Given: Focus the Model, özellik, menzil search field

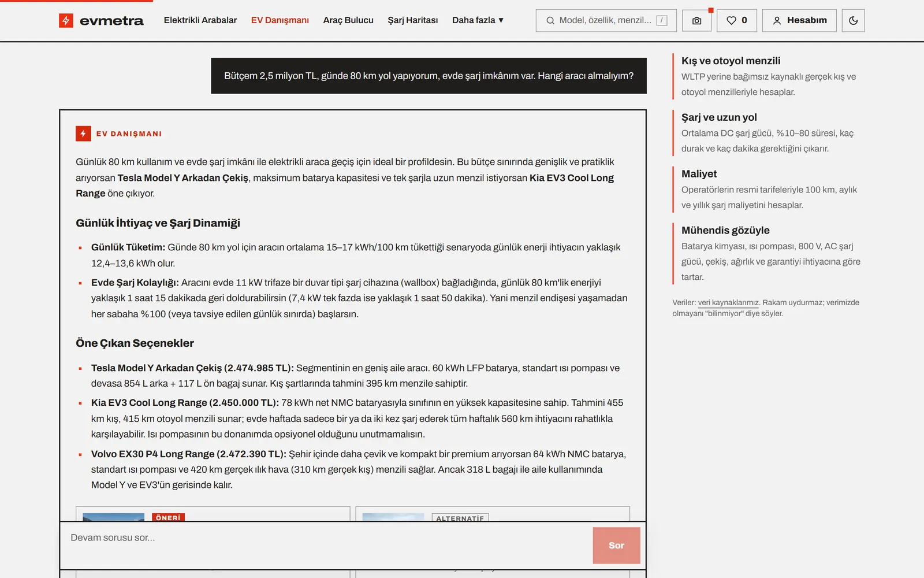Looking at the screenshot, I should [606, 21].
